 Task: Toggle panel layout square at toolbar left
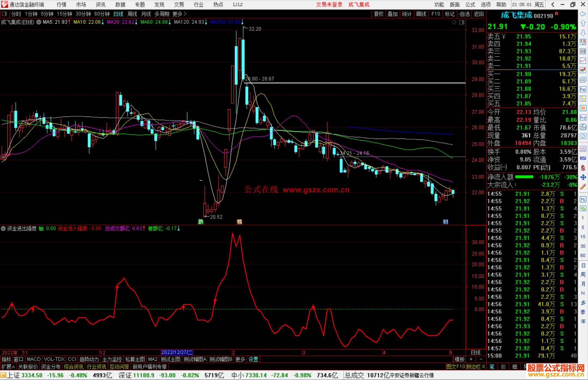[x=4, y=14]
